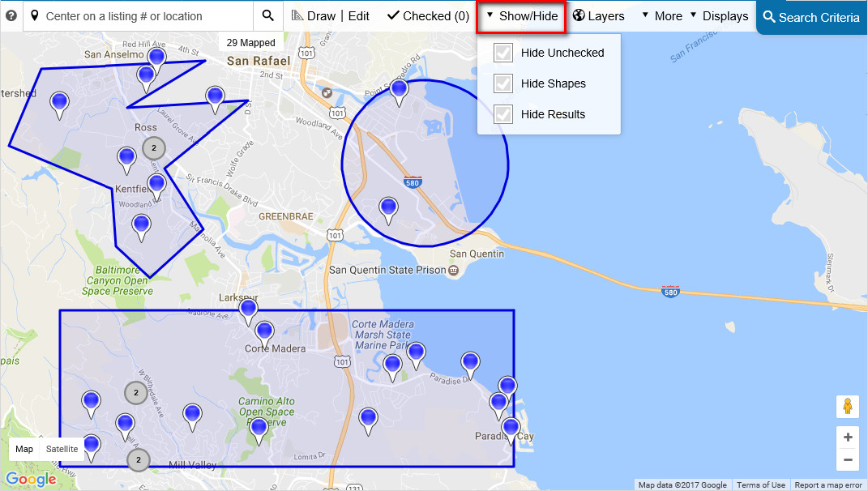Toggle the Hide Unchecked checkbox

pyautogui.click(x=503, y=53)
